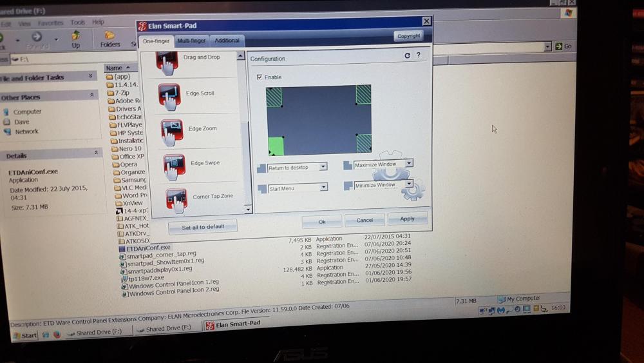Viewport: 644px width, 363px height.
Task: Click the reset/refresh configuration icon
Action: pos(407,55)
